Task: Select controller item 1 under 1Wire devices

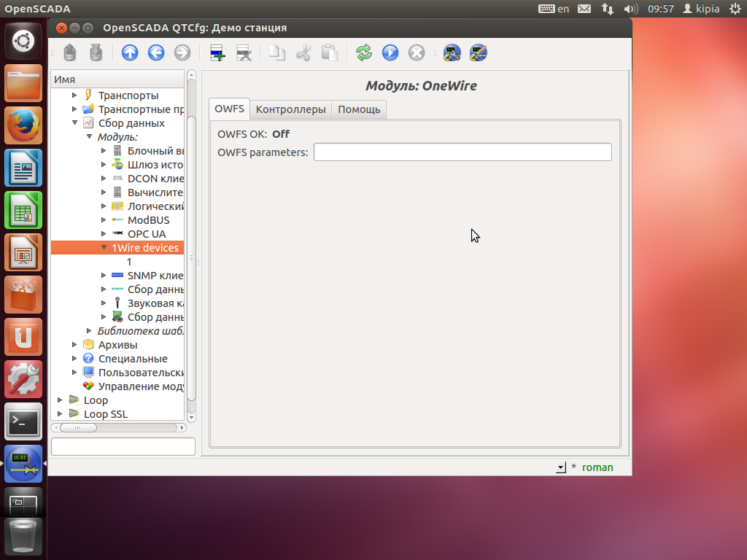Action: (129, 262)
